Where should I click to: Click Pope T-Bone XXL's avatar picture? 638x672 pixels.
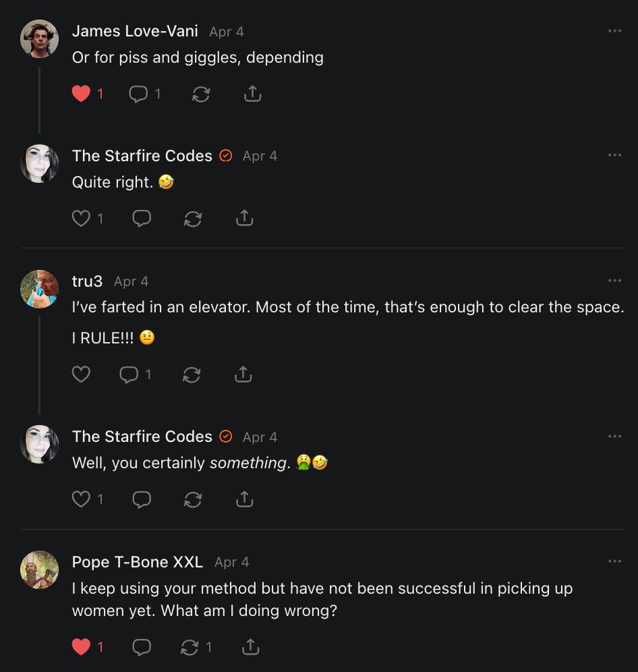tap(40, 569)
